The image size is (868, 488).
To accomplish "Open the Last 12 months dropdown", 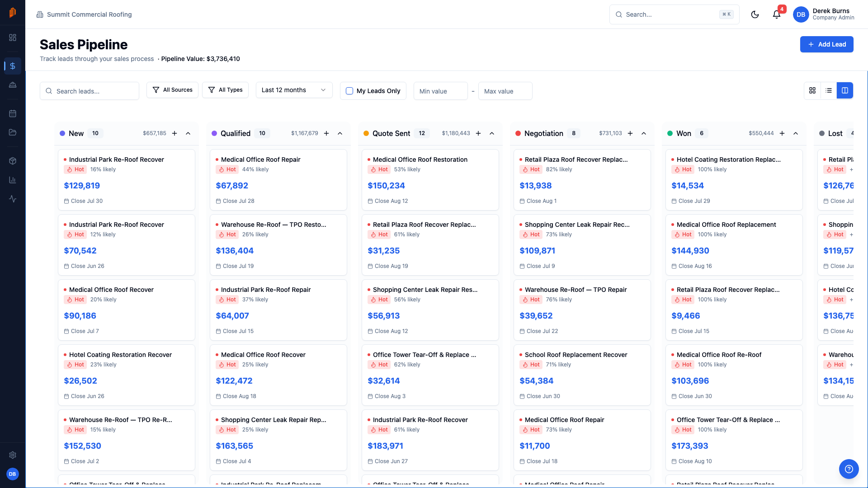I will [x=294, y=90].
